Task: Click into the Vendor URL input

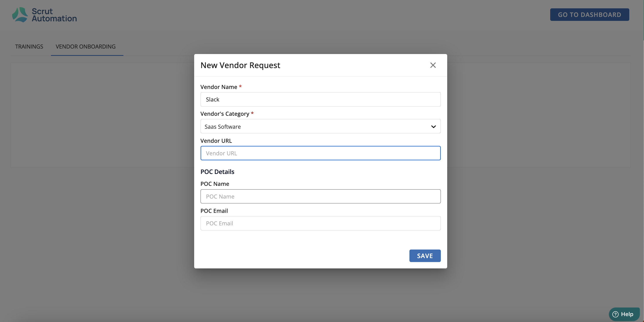Action: [320, 153]
